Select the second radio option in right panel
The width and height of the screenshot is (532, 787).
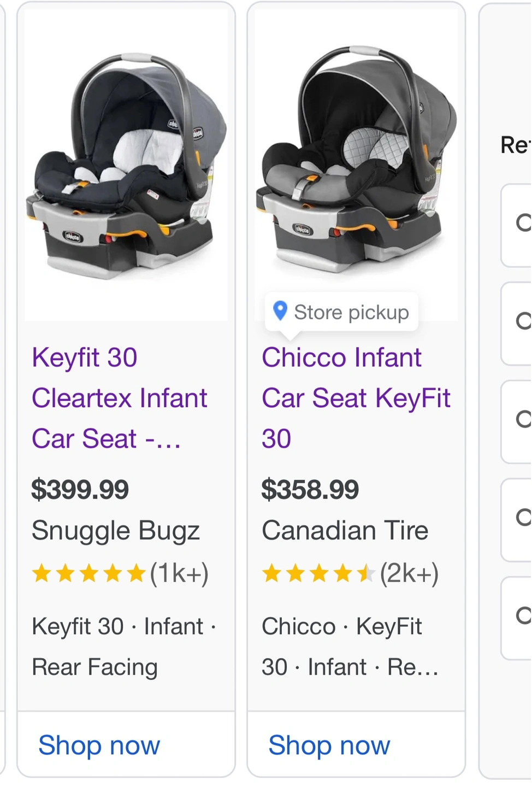pos(523,321)
